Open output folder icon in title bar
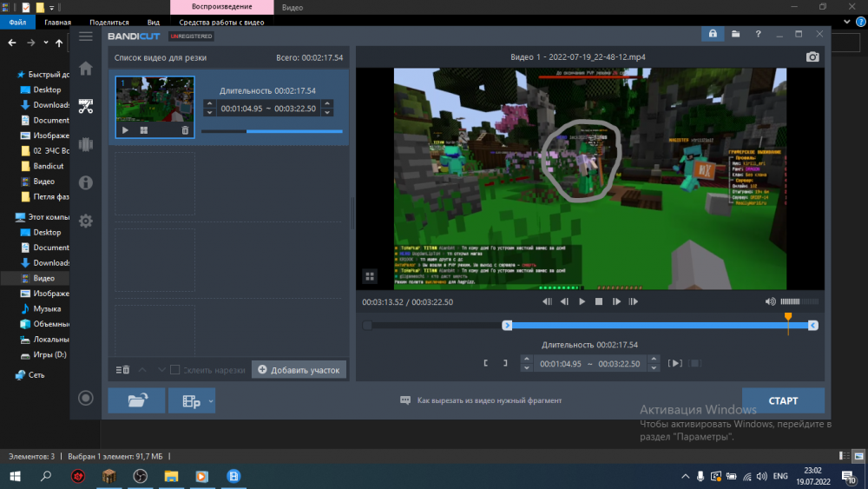Image resolution: width=868 pixels, height=489 pixels. tap(736, 34)
